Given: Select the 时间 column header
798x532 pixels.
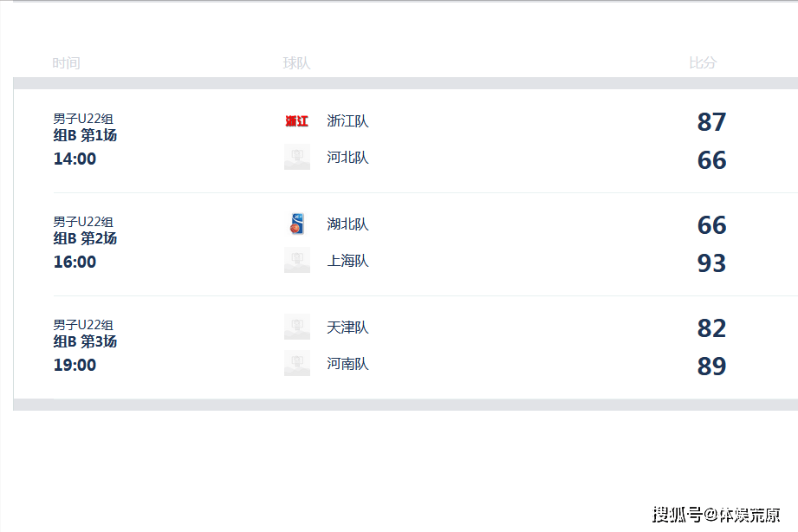Looking at the screenshot, I should pos(66,63).
